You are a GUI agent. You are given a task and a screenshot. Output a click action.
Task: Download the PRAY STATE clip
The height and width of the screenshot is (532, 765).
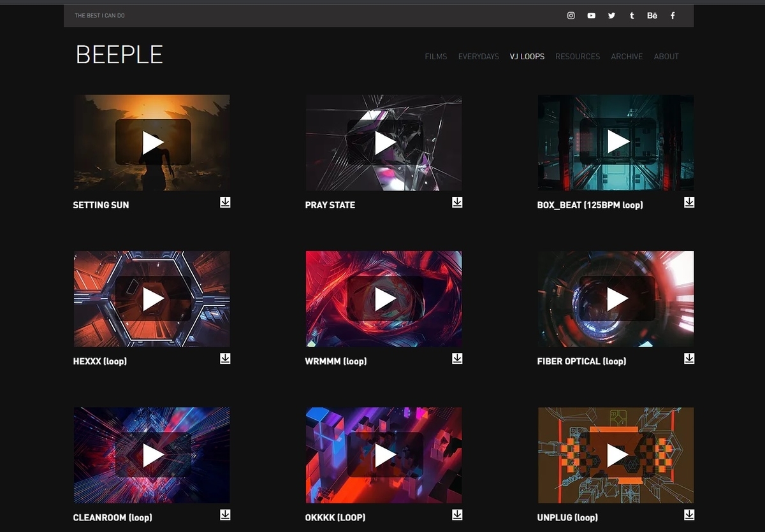(457, 202)
